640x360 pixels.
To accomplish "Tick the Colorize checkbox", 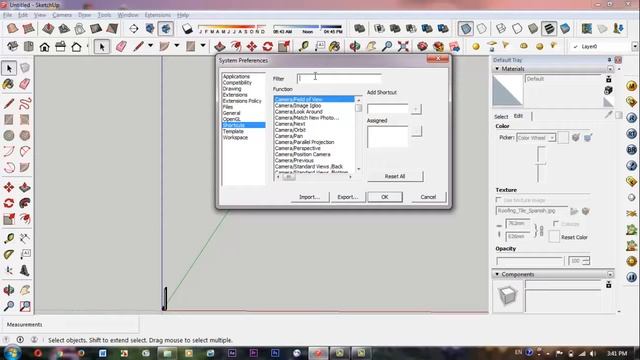I will (x=556, y=223).
